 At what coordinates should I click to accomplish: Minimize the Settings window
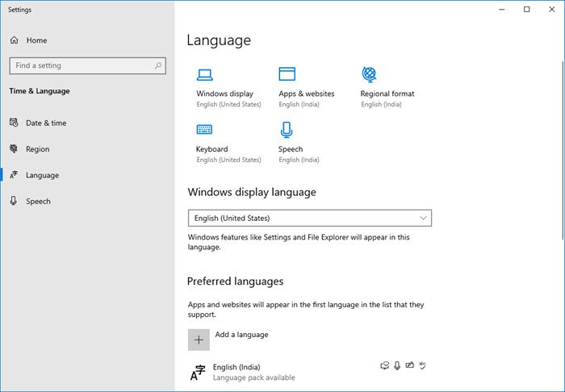click(501, 10)
